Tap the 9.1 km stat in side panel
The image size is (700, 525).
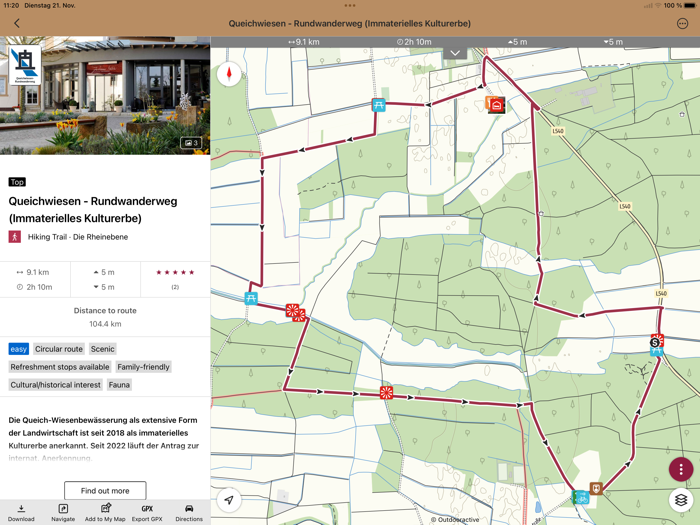tap(33, 272)
